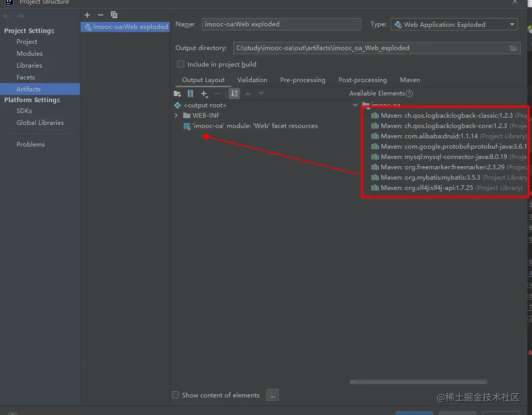Image resolution: width=532 pixels, height=415 pixels.
Task: Open SDKs platform settings
Action: (x=24, y=111)
